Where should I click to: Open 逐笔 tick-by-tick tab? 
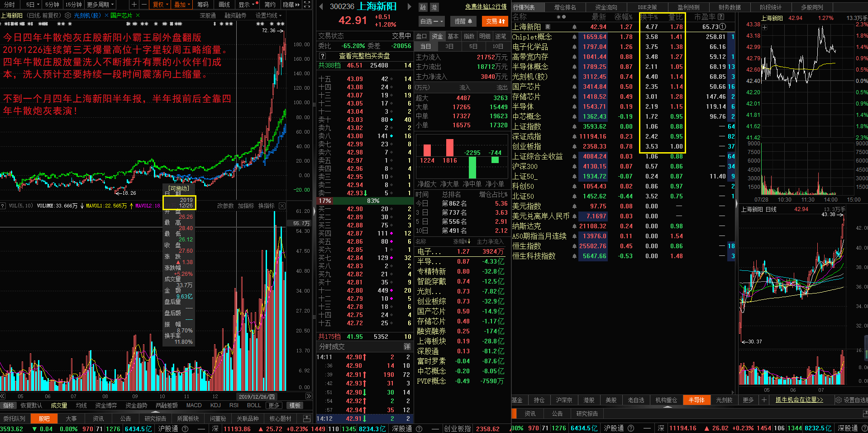coord(501,36)
